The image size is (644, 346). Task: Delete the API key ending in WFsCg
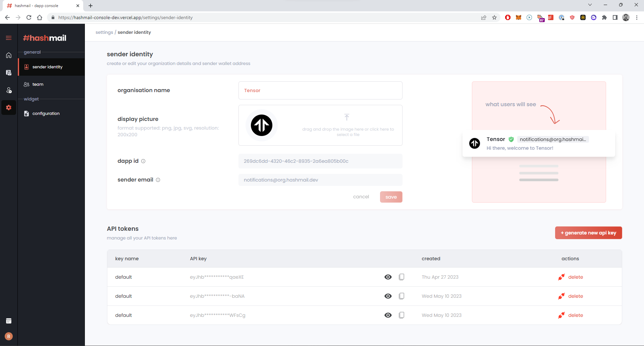[x=571, y=315]
